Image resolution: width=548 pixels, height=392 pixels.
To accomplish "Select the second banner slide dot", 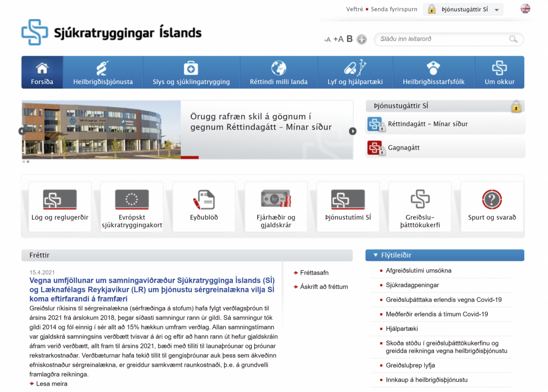I will tap(28, 162).
